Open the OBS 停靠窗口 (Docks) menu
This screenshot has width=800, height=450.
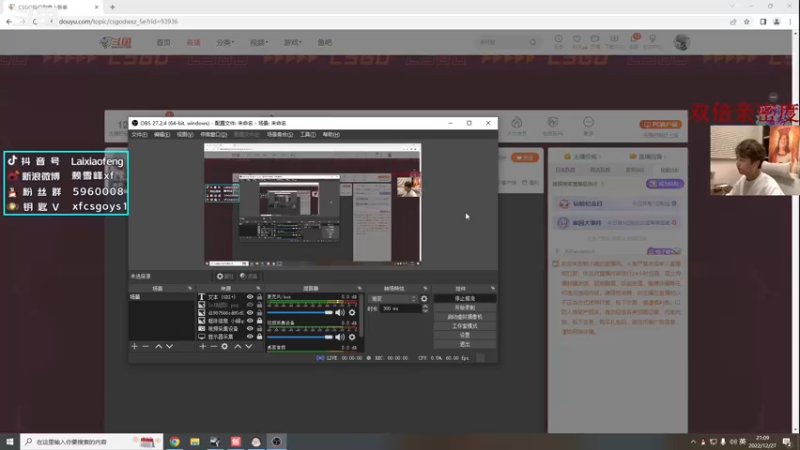[213, 135]
